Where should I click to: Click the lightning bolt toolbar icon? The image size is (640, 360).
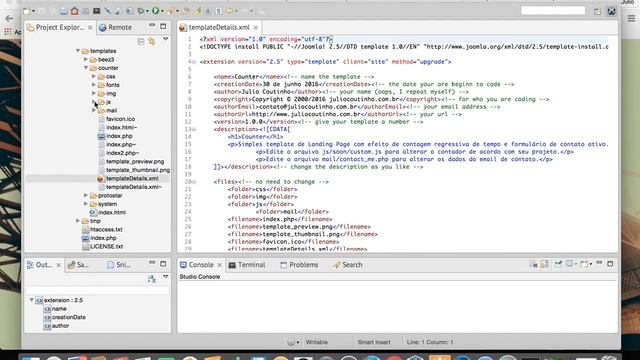(198, 11)
